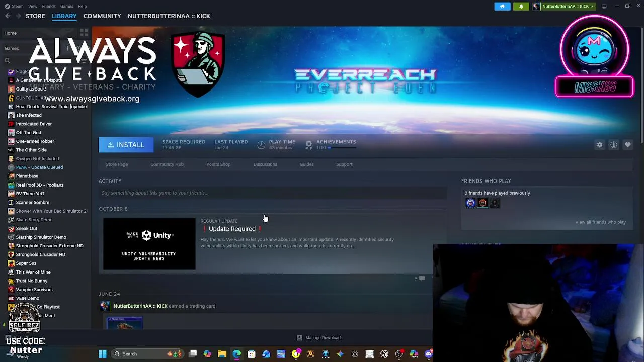The width and height of the screenshot is (644, 362).
Task: Select Real Pool 3D - Poolians in library
Action: (39, 185)
